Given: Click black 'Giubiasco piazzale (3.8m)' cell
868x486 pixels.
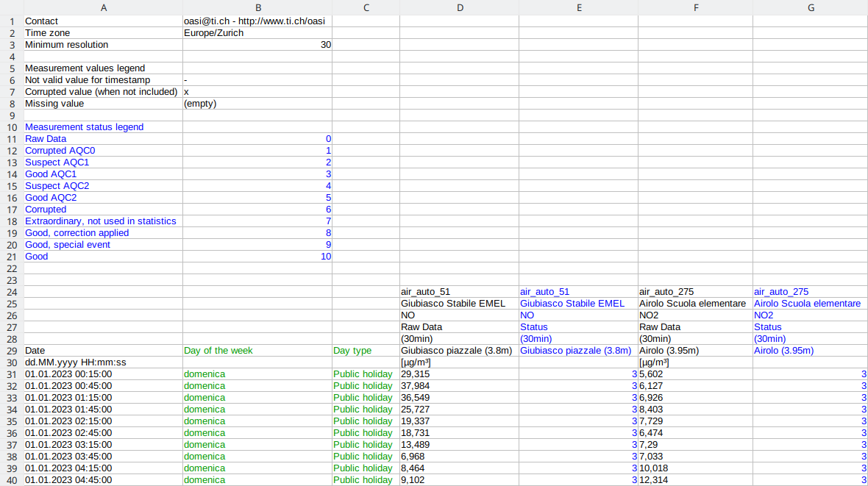Looking at the screenshot, I should 460,351.
